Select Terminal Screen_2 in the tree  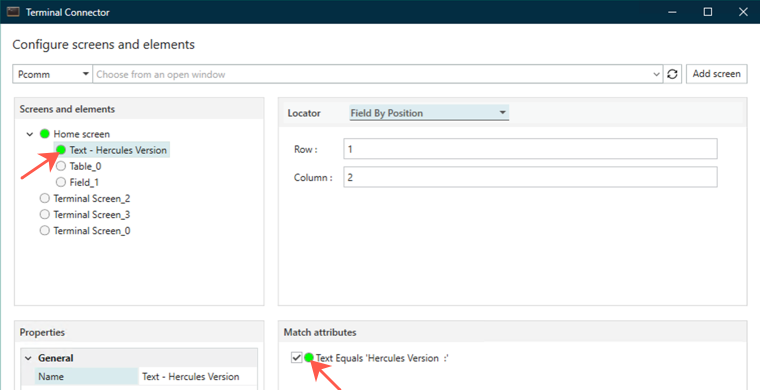tap(92, 198)
